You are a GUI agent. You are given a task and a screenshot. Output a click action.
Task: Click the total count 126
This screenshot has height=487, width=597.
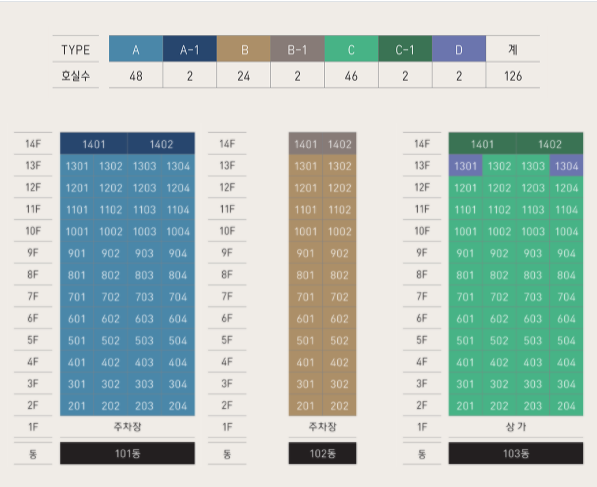tap(513, 76)
